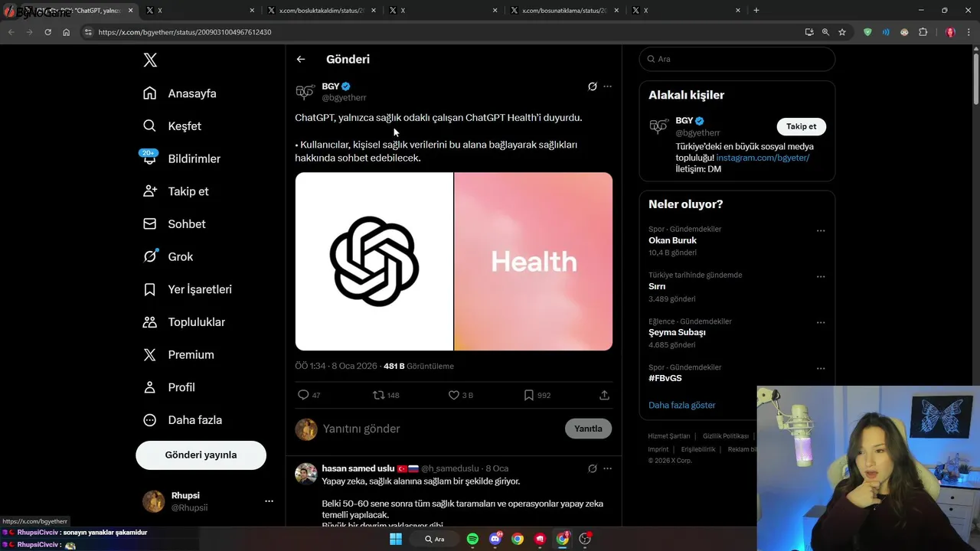Open Erişilebilirlik footer link
This screenshot has height=551, width=980.
click(x=698, y=449)
